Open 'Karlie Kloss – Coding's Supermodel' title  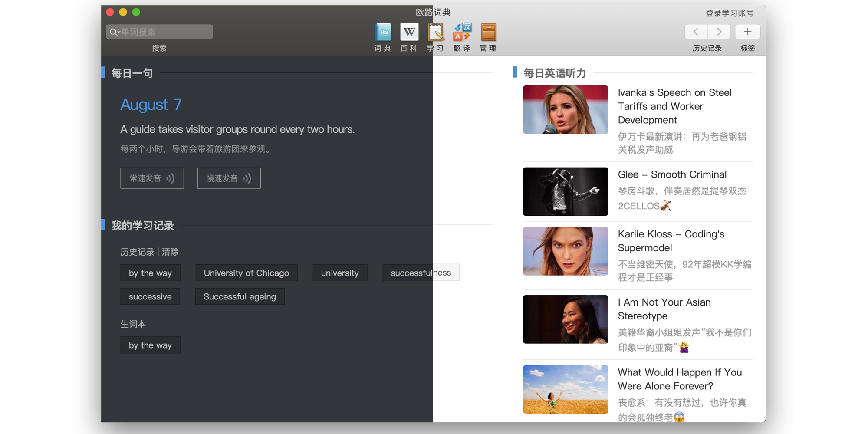(x=671, y=241)
